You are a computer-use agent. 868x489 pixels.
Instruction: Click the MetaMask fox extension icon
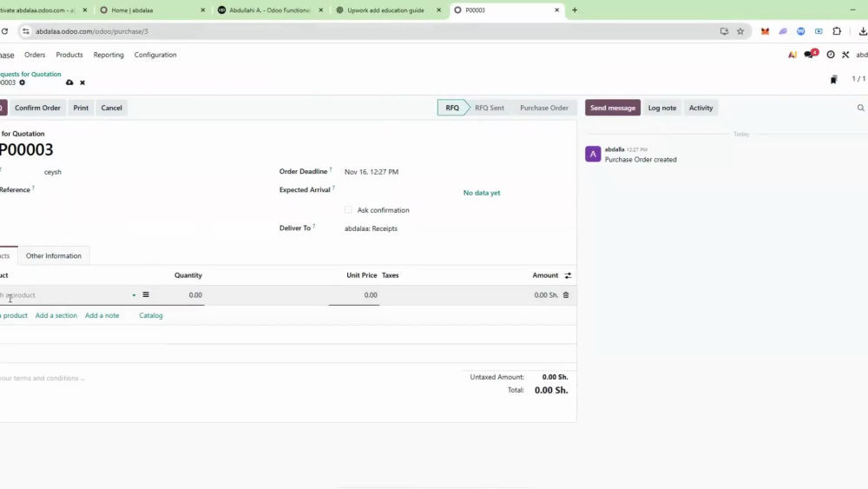pyautogui.click(x=765, y=31)
